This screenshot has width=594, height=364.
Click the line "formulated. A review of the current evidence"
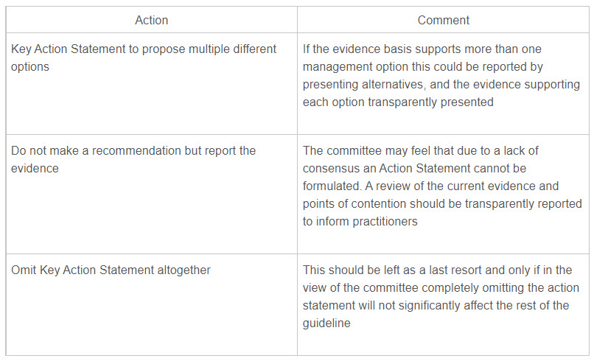point(430,186)
